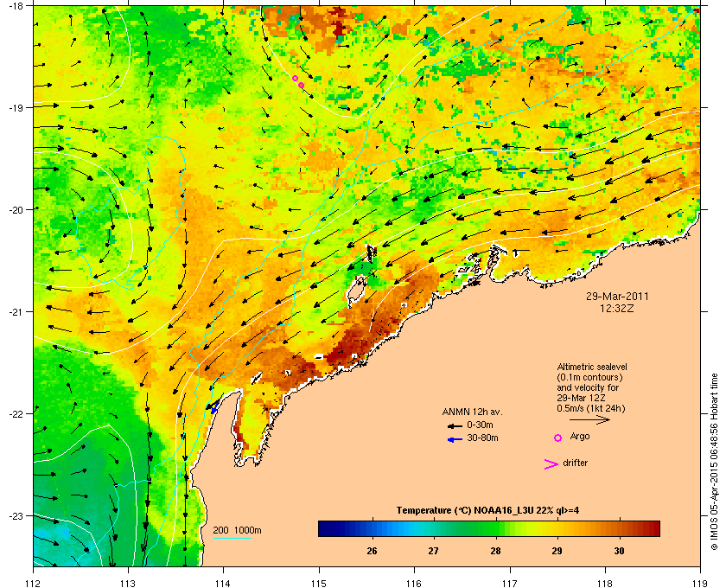Screen dimensions: 726x588
Task: Click the blue current arrow near the coast
Action: 214,407
